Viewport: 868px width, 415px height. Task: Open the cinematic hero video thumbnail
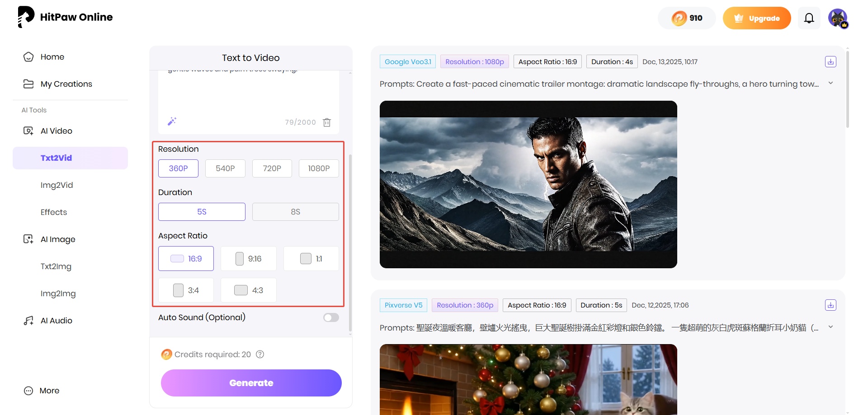(528, 184)
